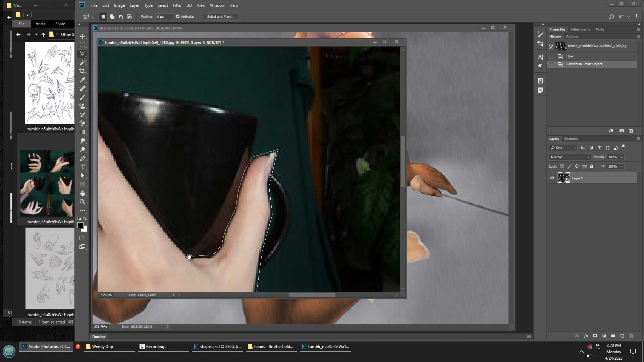The height and width of the screenshot is (362, 644).
Task: Open the Kind layer filter dropdown
Action: [563, 147]
